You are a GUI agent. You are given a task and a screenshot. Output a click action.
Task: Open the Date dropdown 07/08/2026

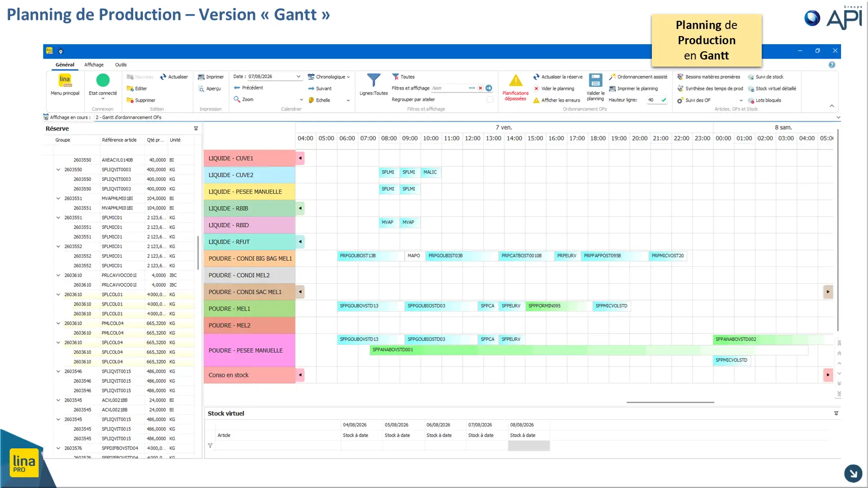pyautogui.click(x=298, y=77)
